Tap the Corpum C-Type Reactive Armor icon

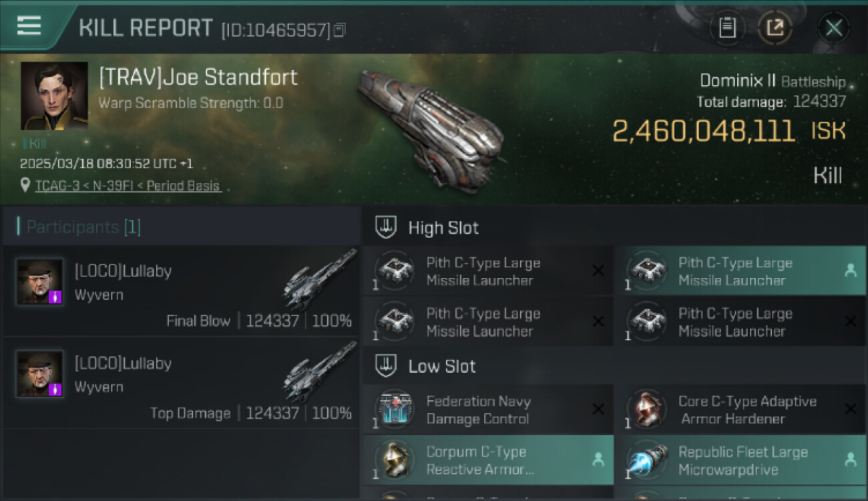[395, 460]
